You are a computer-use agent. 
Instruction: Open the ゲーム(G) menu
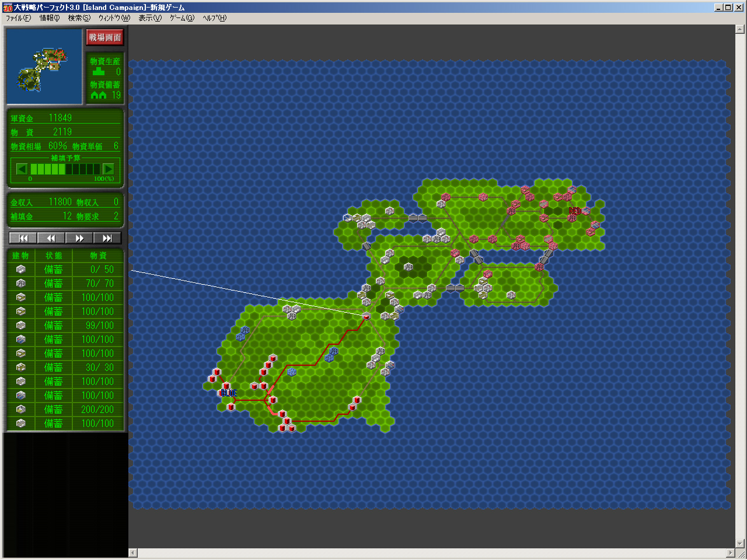point(182,18)
